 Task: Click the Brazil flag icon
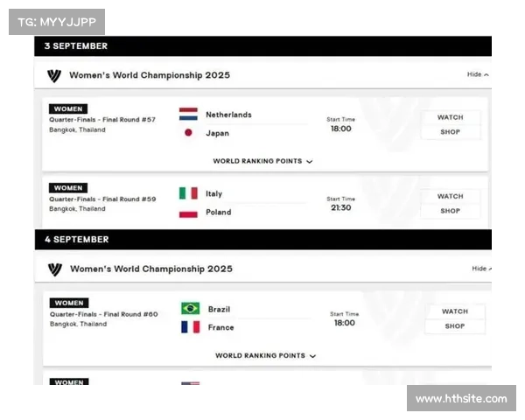190,308
